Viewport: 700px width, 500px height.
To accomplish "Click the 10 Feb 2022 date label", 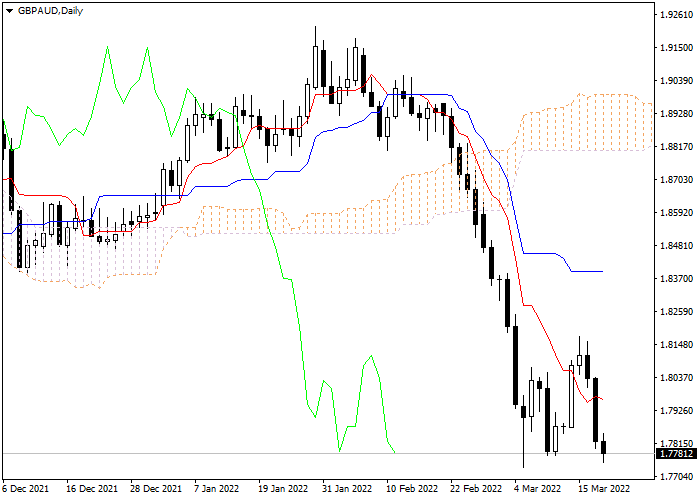I will [412, 489].
